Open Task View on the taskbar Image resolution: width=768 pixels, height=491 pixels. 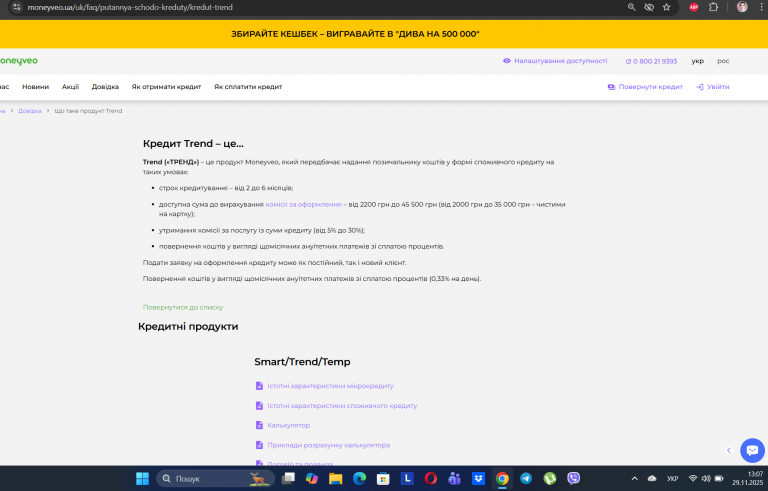[288, 478]
